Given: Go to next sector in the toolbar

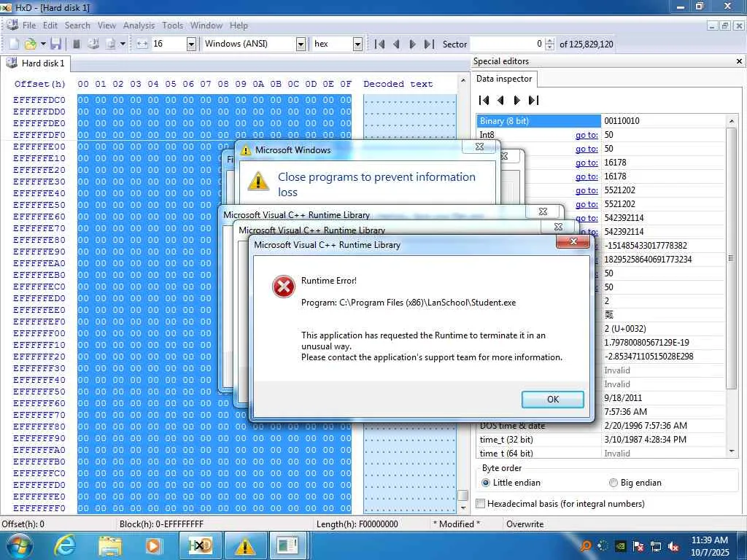Looking at the screenshot, I should [x=413, y=44].
